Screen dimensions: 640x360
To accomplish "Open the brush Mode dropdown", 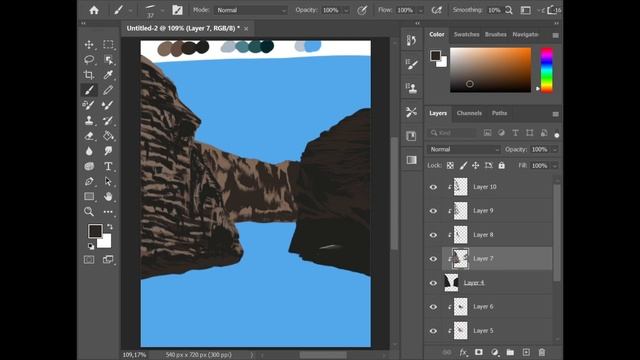I will point(251,10).
